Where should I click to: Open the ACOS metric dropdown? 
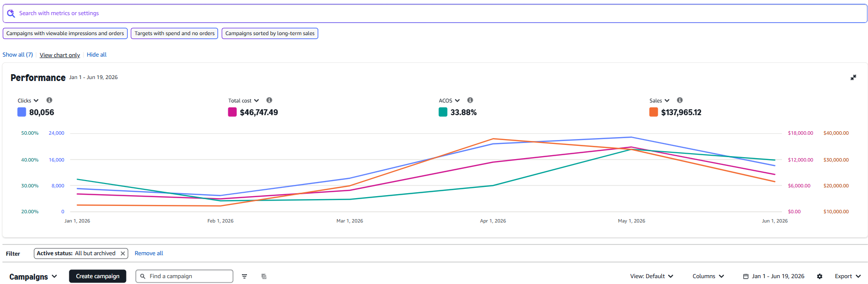(449, 101)
